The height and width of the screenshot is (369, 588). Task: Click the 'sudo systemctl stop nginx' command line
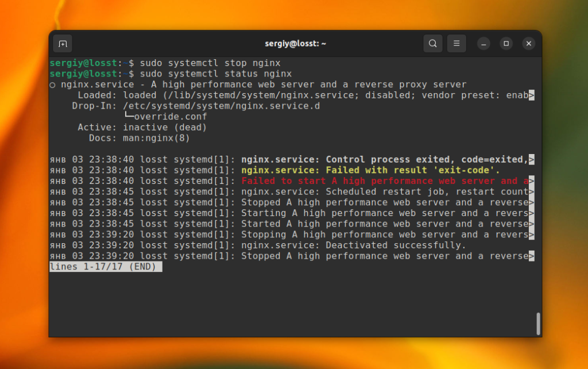[x=165, y=63]
